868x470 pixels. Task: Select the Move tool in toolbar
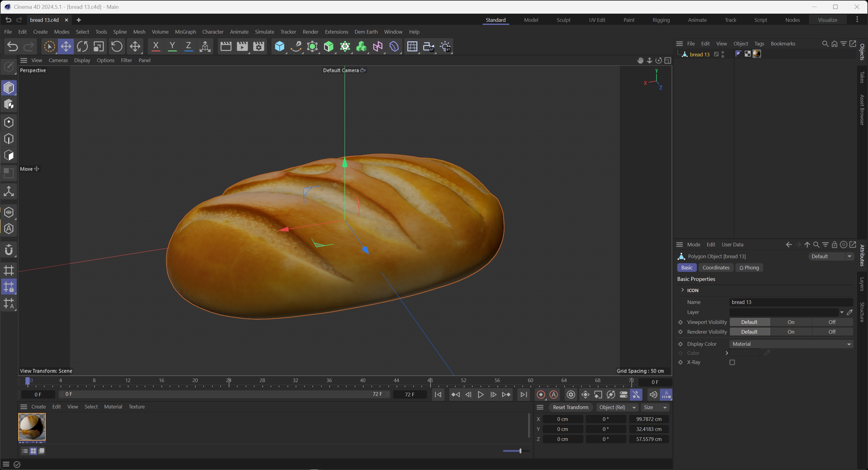click(66, 46)
